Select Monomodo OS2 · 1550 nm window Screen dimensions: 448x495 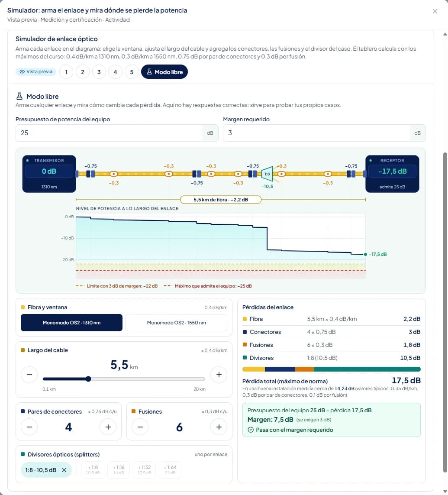tap(176, 323)
